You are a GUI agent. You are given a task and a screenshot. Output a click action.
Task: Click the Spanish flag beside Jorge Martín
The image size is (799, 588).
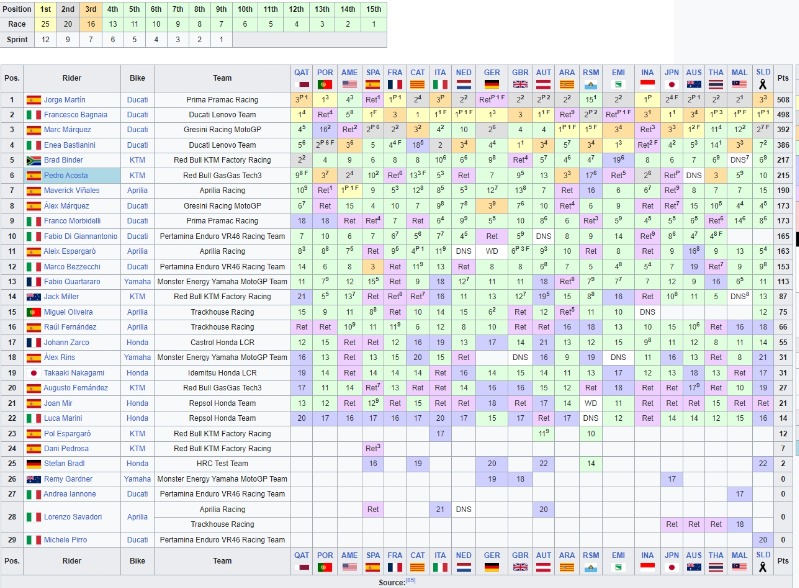coord(34,100)
